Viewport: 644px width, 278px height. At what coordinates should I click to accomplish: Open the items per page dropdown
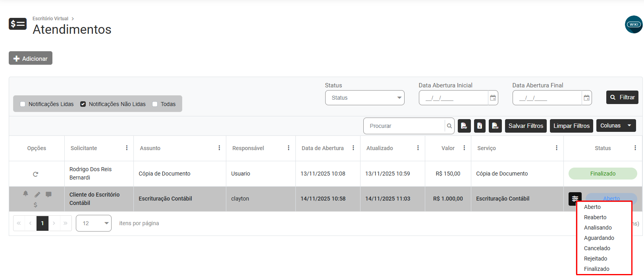[x=93, y=223]
